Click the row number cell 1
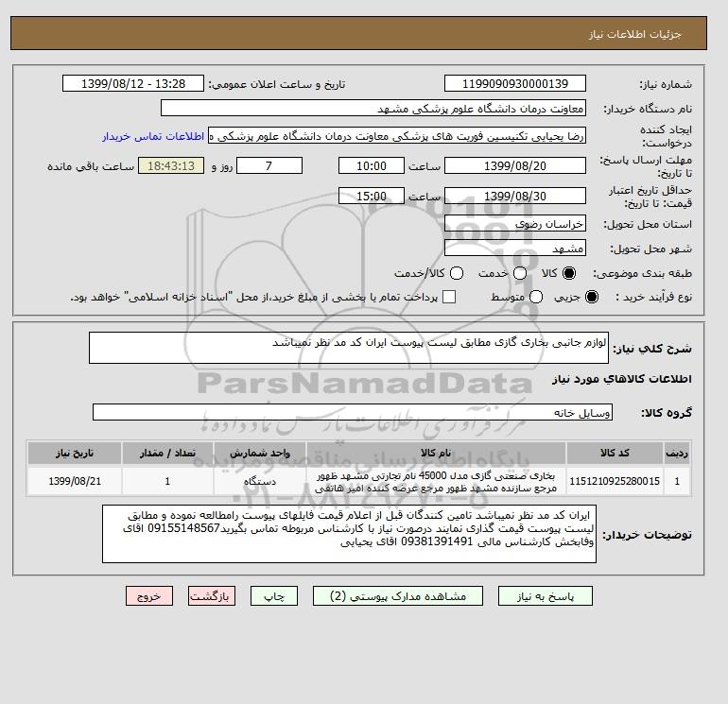This screenshot has width=728, height=704. (677, 481)
